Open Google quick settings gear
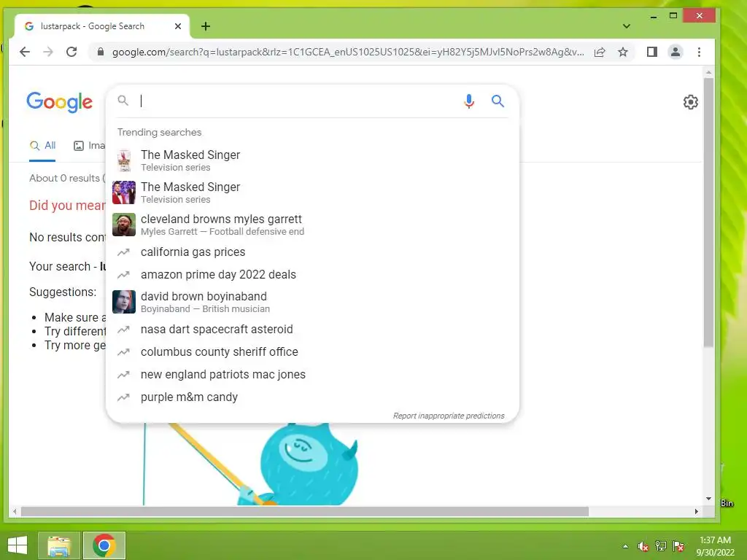Viewport: 747px width, 560px height. (x=690, y=102)
